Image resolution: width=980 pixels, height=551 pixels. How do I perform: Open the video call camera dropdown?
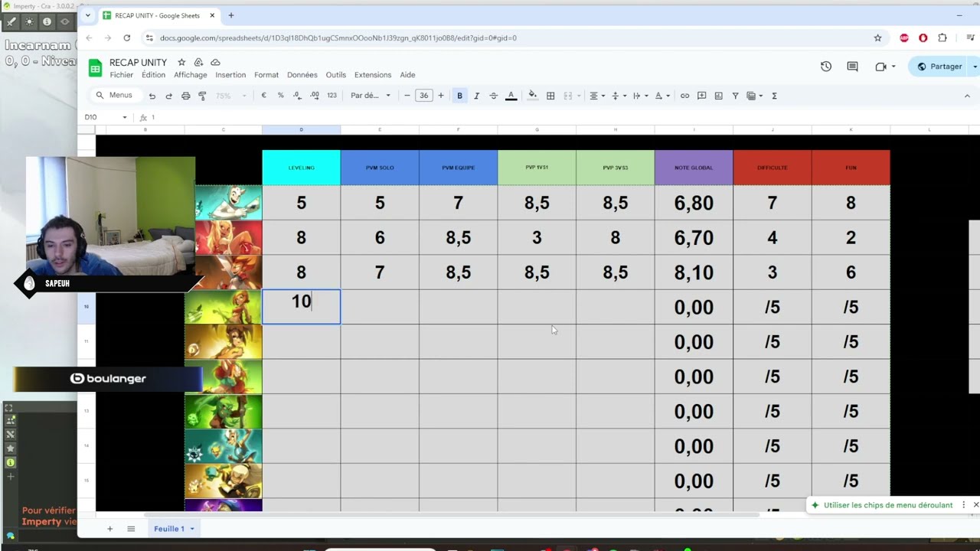[884, 67]
